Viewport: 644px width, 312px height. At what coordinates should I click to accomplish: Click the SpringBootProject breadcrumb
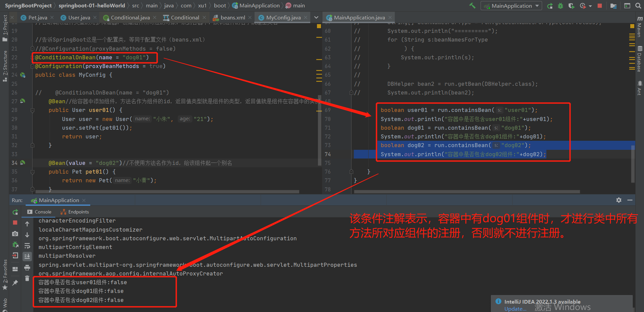pyautogui.click(x=28, y=5)
